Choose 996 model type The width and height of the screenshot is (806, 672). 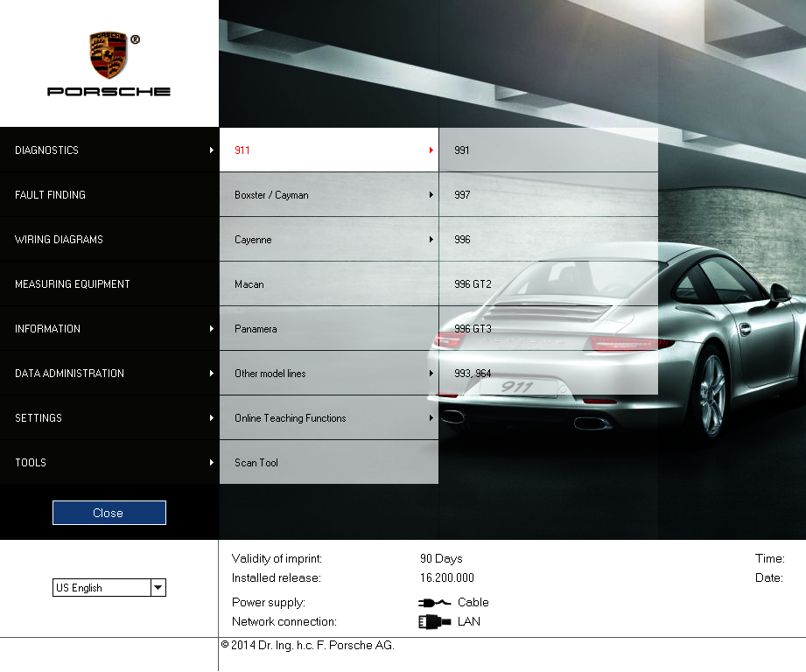549,240
